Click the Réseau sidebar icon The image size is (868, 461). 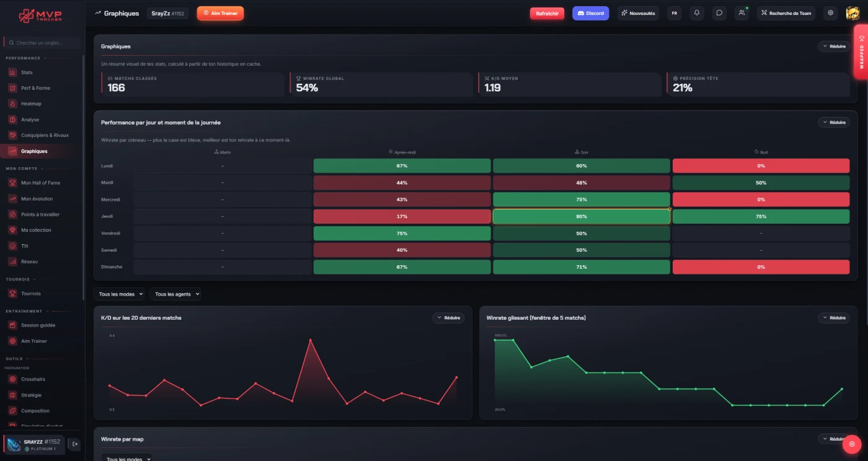pos(12,261)
